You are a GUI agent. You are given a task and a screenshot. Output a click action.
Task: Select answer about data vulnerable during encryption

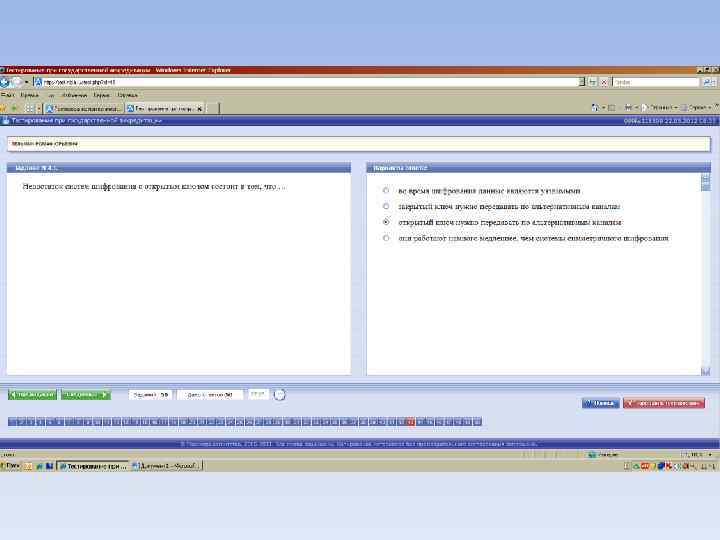tap(386, 190)
